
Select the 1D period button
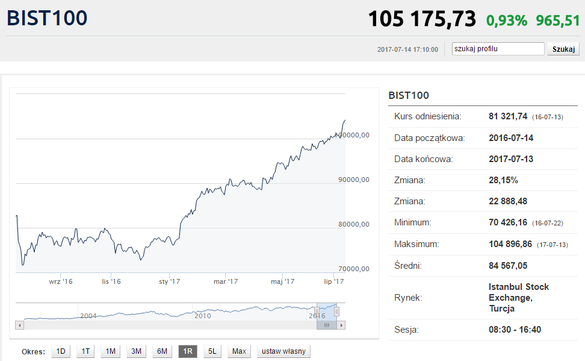[61, 351]
